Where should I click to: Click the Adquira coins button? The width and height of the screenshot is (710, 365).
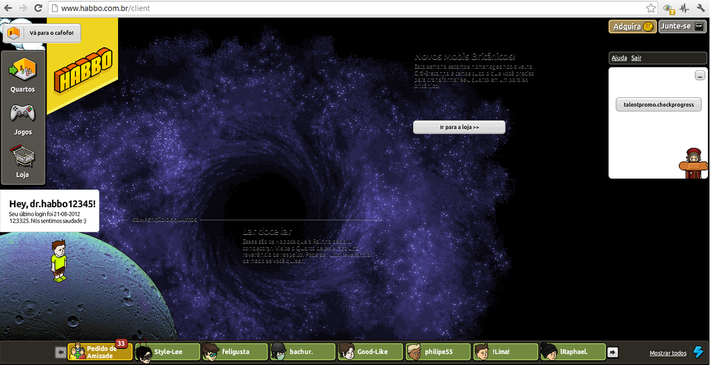(632, 27)
